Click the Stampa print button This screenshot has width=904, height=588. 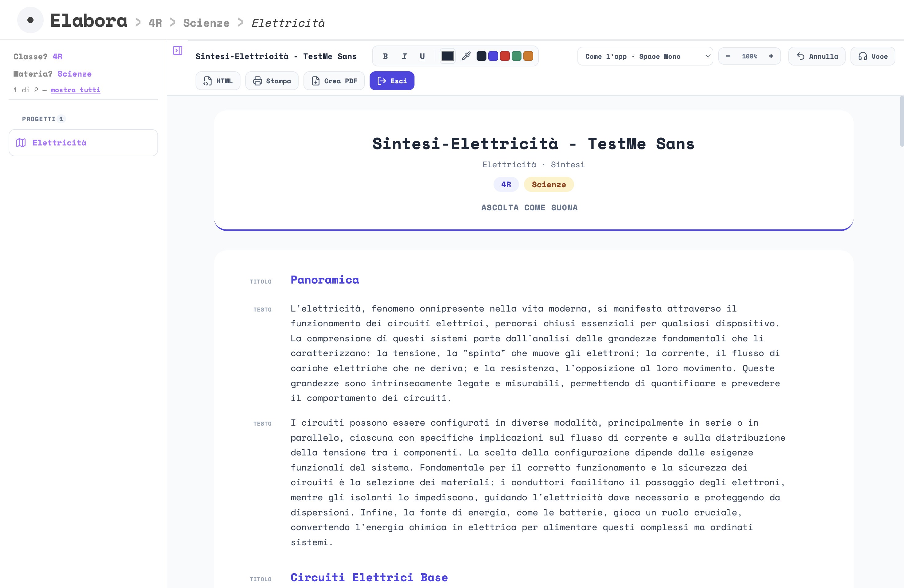tap(272, 81)
